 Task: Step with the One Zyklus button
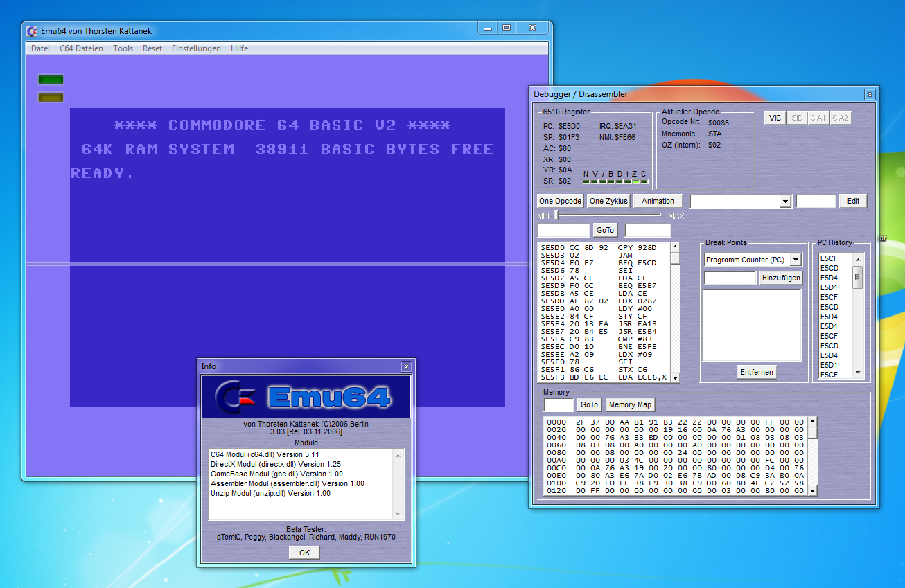pyautogui.click(x=608, y=201)
